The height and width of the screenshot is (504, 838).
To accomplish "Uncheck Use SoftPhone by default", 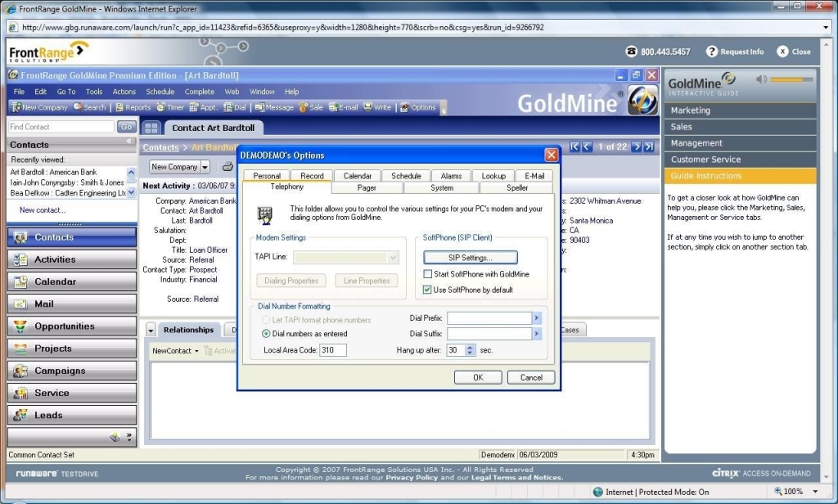I will click(427, 290).
